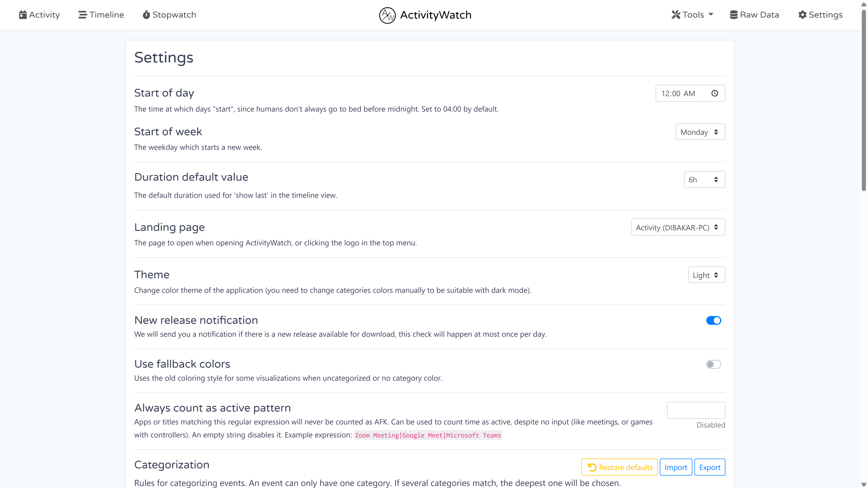Click the Start of week heading
Screen dimensions: 868x488
click(x=168, y=132)
